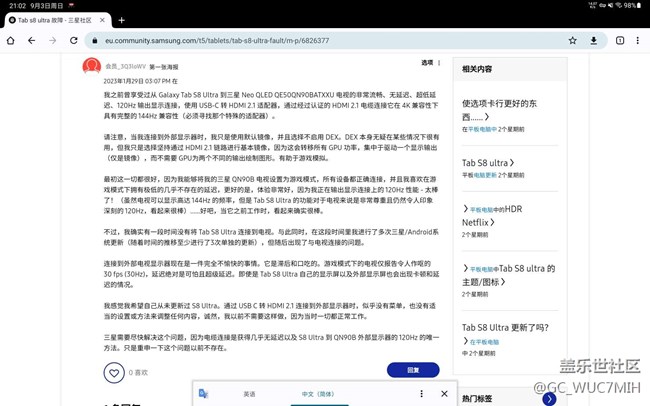Screen dimensions: 650x406
Task: Open the Chrome three-dot menu
Action: 638,41
